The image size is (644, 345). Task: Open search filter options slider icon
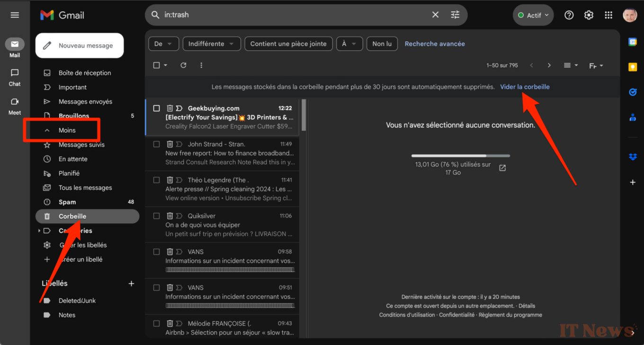point(455,15)
